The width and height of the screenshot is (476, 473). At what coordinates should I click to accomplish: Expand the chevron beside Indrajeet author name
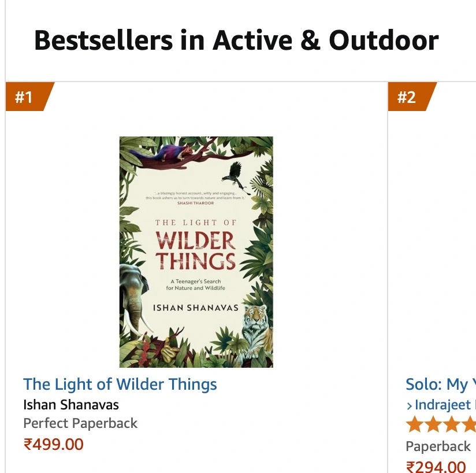pos(410,405)
